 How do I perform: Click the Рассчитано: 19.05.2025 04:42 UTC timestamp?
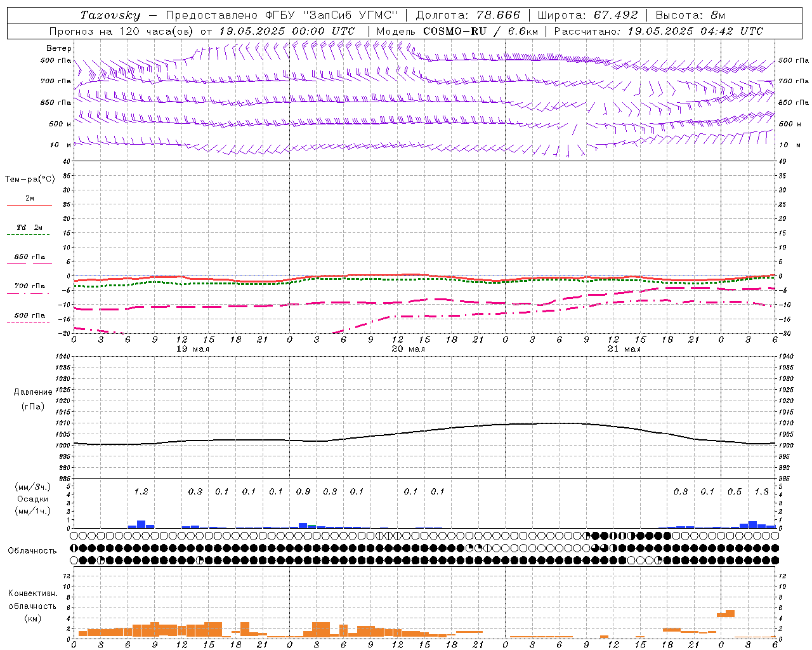(658, 31)
